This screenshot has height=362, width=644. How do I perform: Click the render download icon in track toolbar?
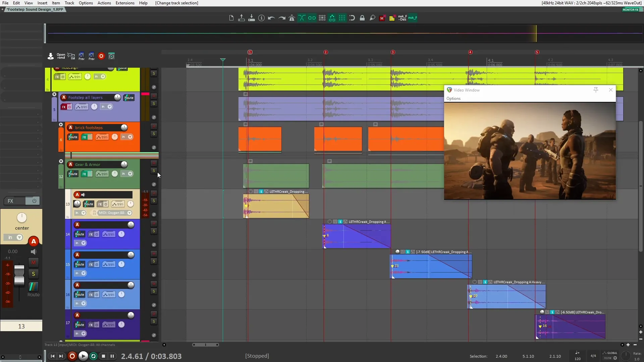(x=51, y=56)
